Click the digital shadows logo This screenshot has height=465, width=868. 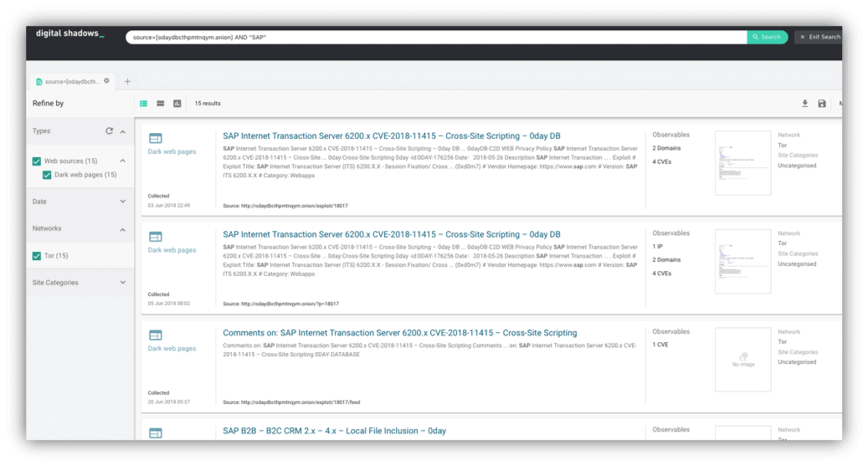click(69, 33)
